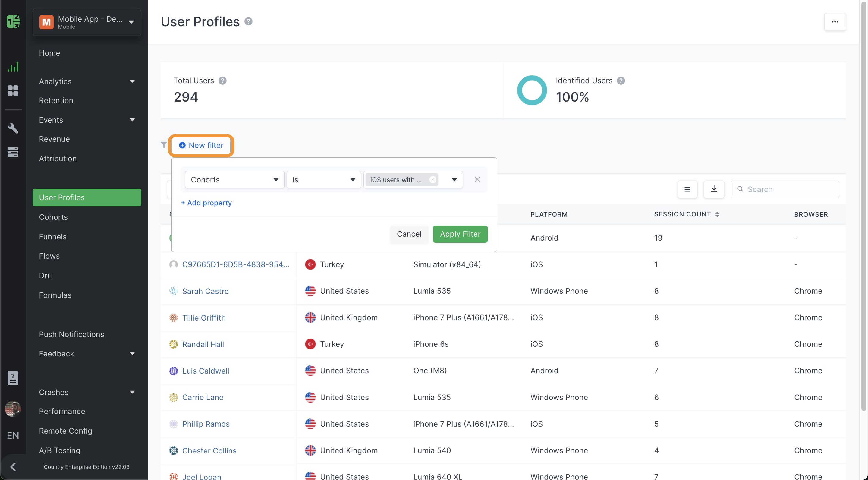The image size is (868, 480).
Task: Click Apply Filter button
Action: pos(460,234)
